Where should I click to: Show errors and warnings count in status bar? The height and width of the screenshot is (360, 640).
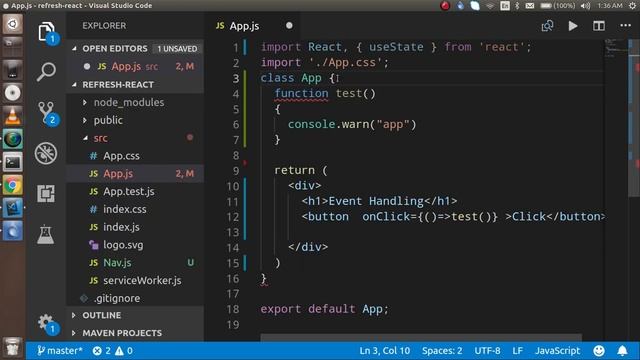(112, 351)
